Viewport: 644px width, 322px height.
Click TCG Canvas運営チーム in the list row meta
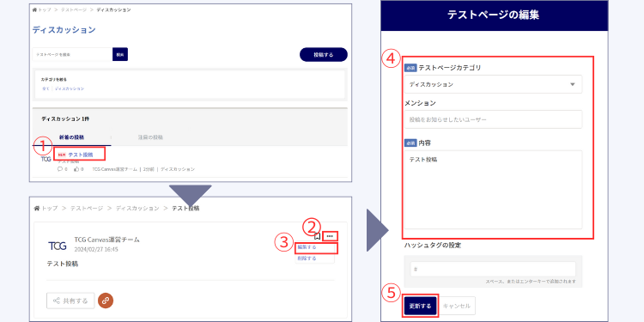coord(113,169)
